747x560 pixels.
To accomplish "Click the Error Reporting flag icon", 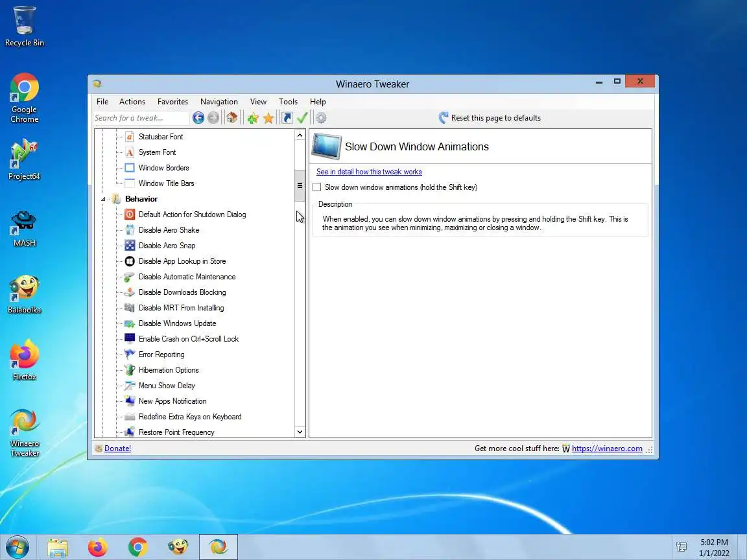I will pyautogui.click(x=130, y=355).
